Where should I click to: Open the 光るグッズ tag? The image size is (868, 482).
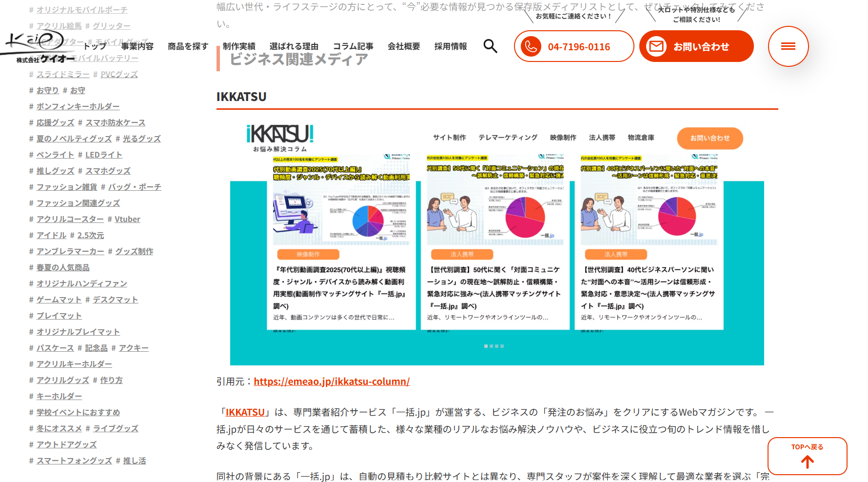click(x=142, y=139)
